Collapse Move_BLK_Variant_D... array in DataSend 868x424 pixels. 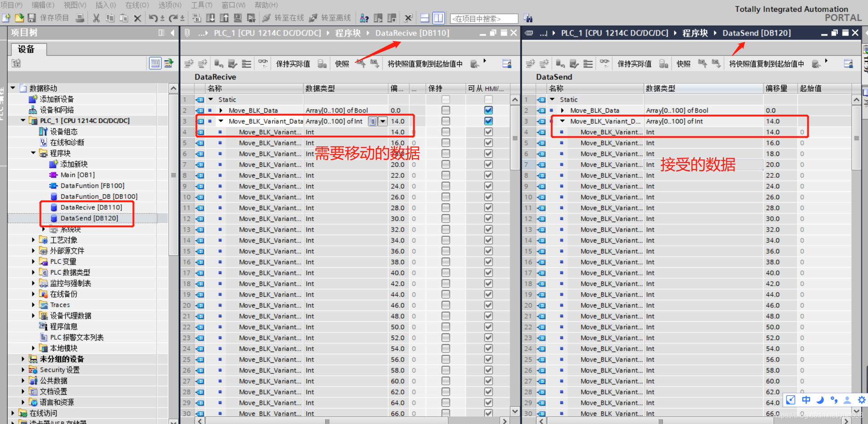(x=563, y=121)
